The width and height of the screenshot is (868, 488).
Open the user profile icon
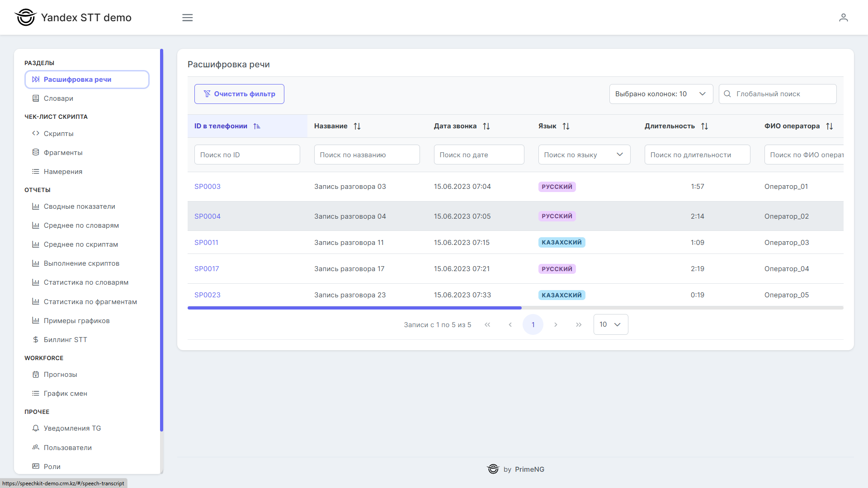click(843, 18)
